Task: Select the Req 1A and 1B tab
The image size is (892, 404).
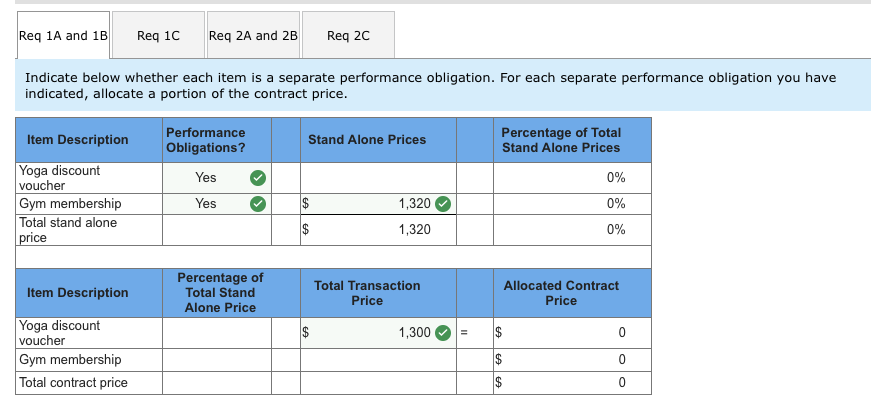Action: 63,35
